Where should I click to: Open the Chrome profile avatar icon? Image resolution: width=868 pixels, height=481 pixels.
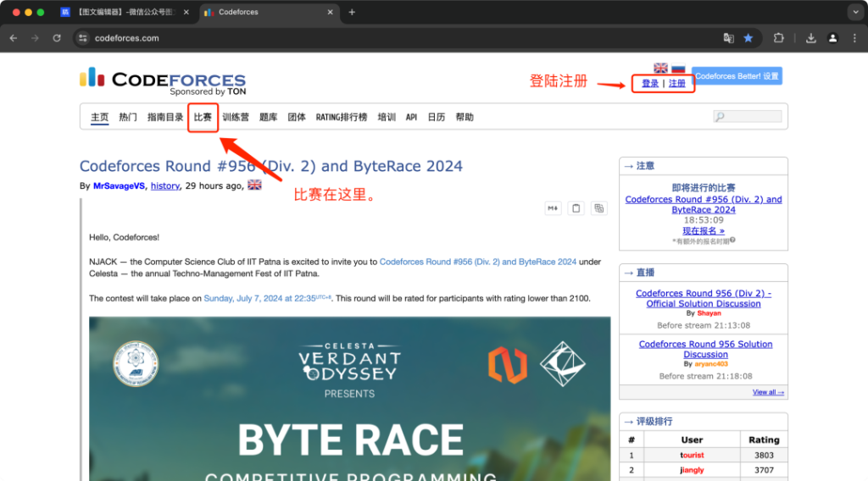pos(833,38)
